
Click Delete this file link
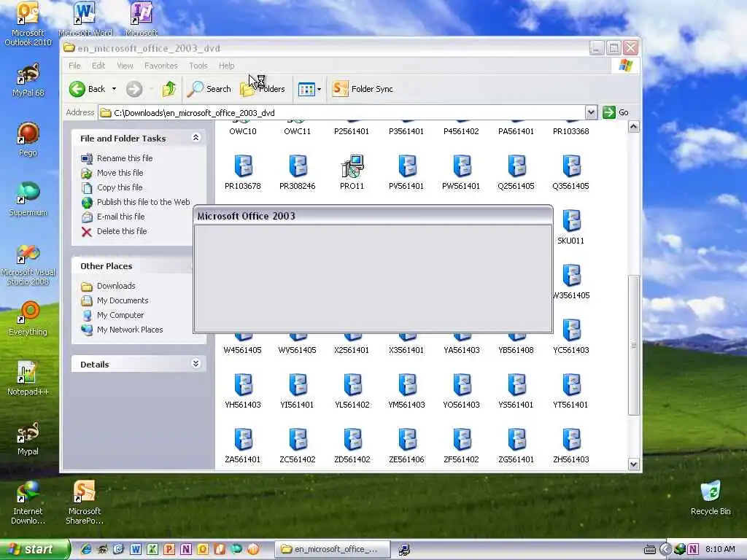point(122,231)
